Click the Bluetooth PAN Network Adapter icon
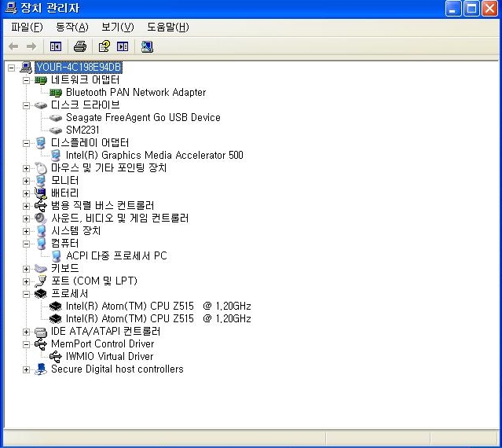 (x=56, y=93)
